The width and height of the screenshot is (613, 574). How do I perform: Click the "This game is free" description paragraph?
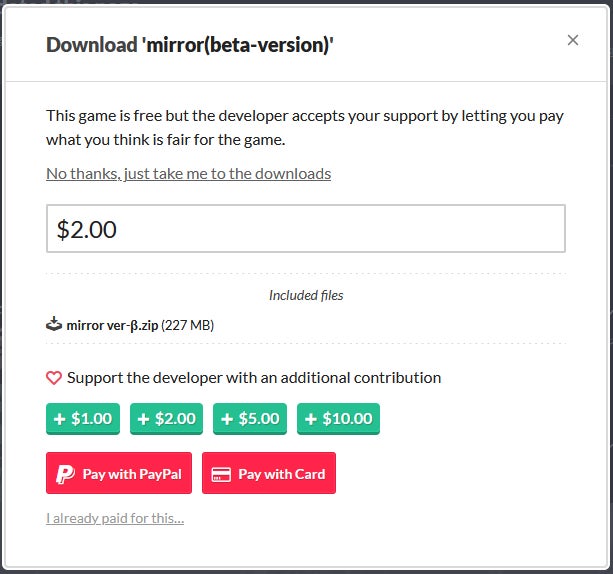tap(305, 127)
